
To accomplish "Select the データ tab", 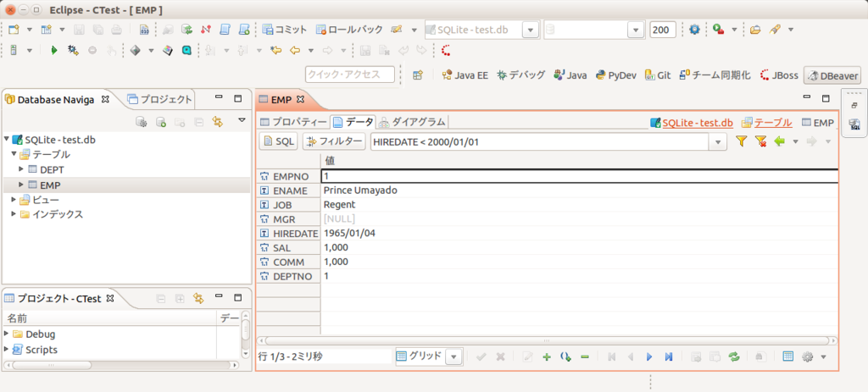I will click(x=353, y=122).
